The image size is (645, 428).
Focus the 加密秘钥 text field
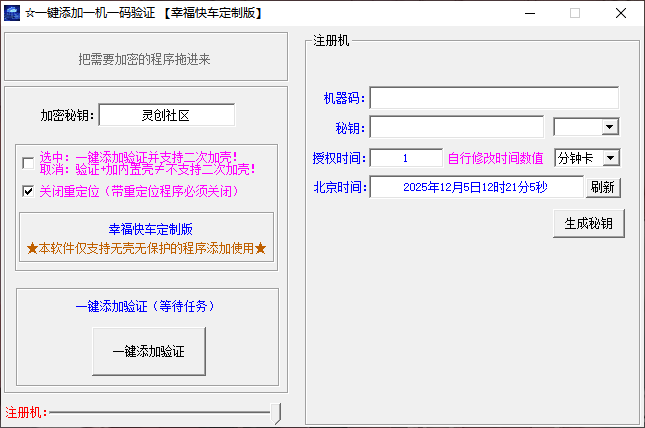click(167, 115)
